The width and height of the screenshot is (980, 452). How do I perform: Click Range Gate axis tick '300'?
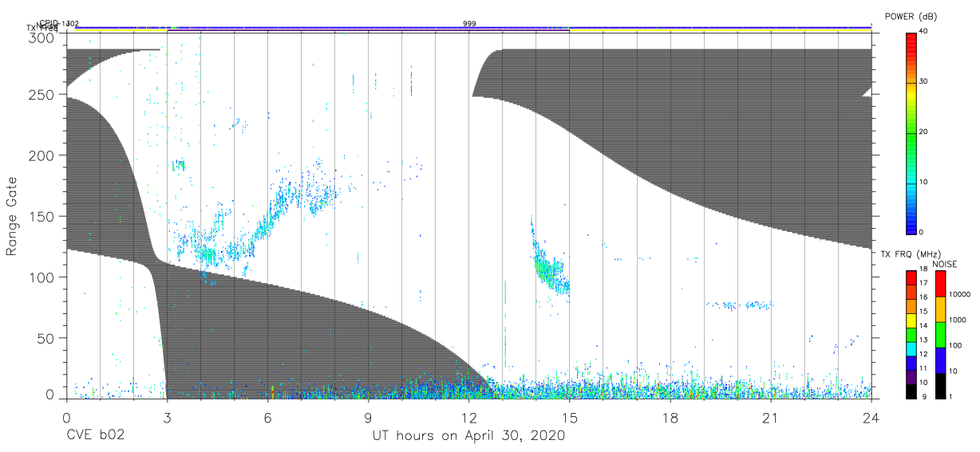click(x=42, y=38)
